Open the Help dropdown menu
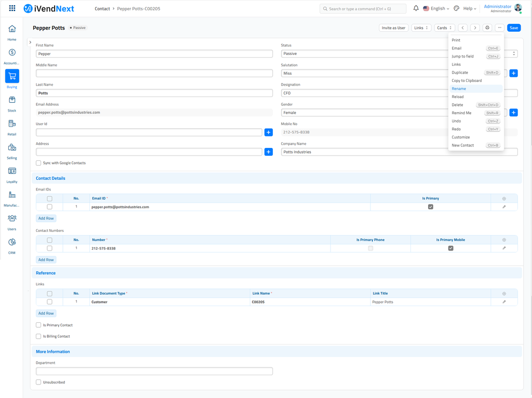Screen dimensions: 532x398 pyautogui.click(x=469, y=8)
